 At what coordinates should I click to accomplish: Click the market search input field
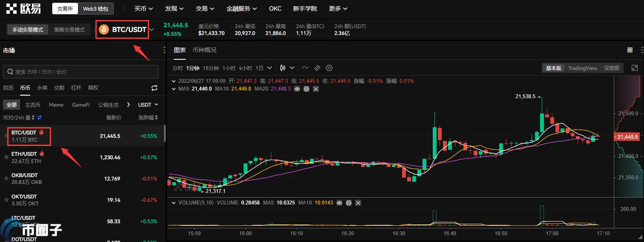tap(81, 72)
